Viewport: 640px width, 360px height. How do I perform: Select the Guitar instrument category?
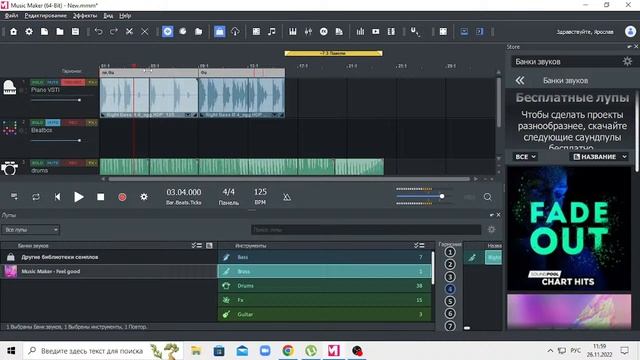click(x=325, y=314)
